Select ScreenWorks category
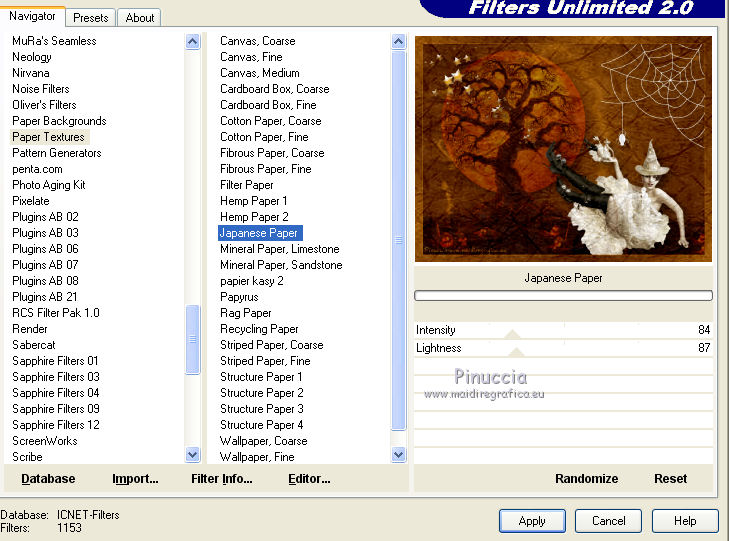Screen dimensions: 729x541 click(x=45, y=441)
